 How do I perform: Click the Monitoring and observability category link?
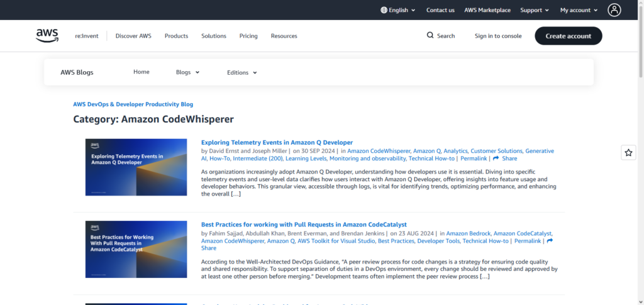pyautogui.click(x=367, y=158)
